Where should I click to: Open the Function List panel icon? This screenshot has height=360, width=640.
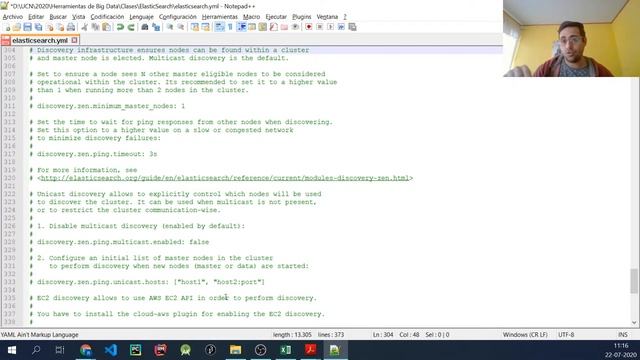pos(273,27)
